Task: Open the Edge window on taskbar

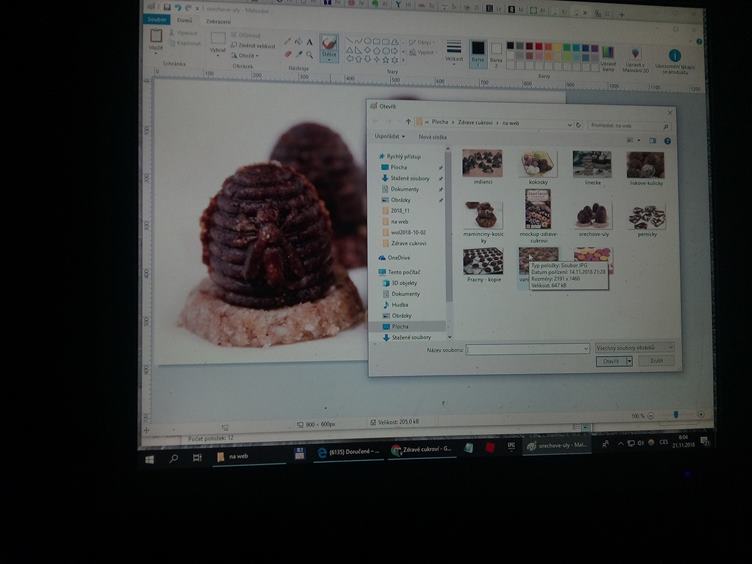Action: (348, 452)
